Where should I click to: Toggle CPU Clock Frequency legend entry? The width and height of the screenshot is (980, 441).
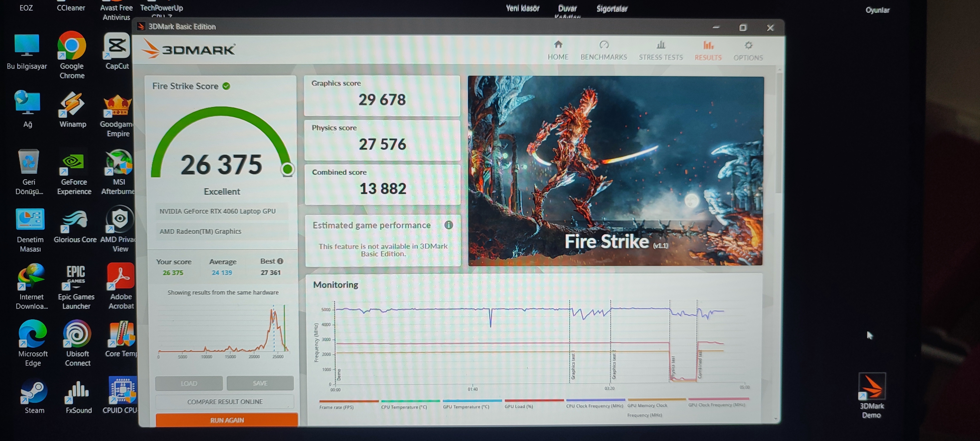594,406
